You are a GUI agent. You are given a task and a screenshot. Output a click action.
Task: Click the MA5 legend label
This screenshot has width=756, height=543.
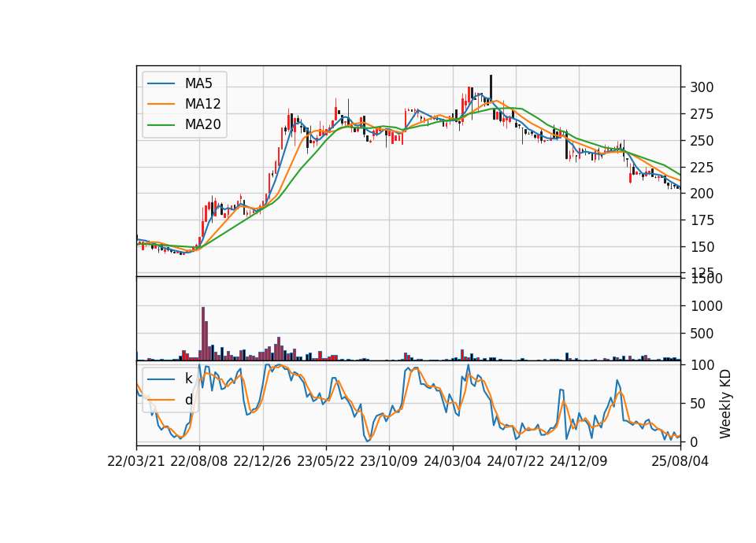(198, 83)
